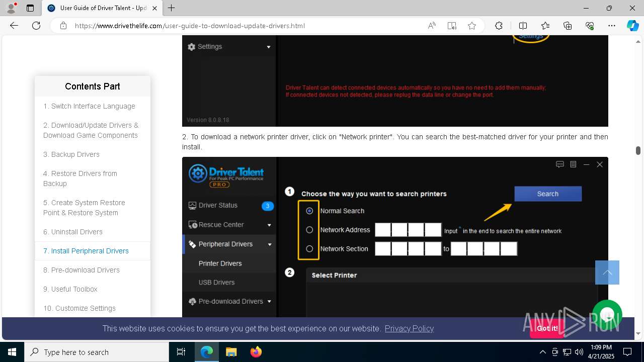
Task: Select Printer Drivers in sidebar
Action: (x=220, y=263)
